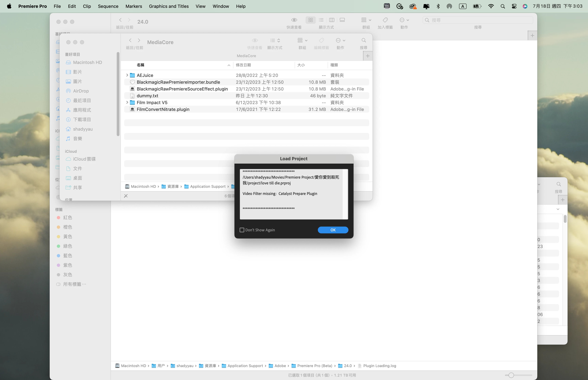The image size is (588, 380).
Task: Expand the Film Impact V5 folder
Action: pos(127,102)
